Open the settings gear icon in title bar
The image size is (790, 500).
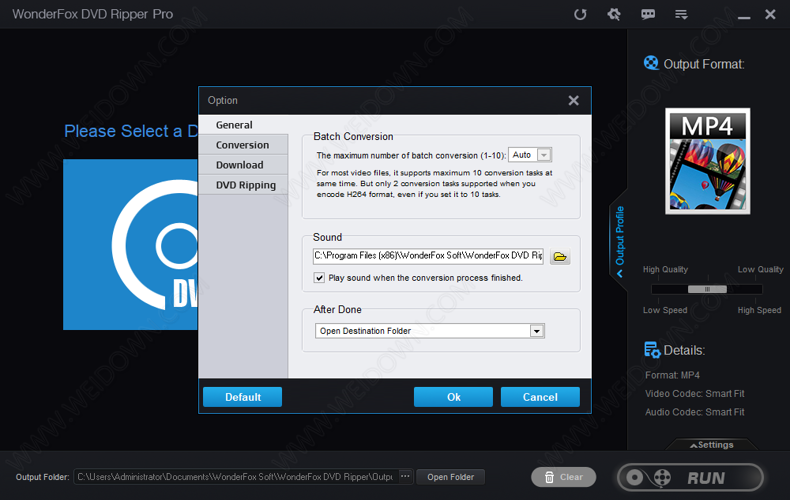[614, 14]
